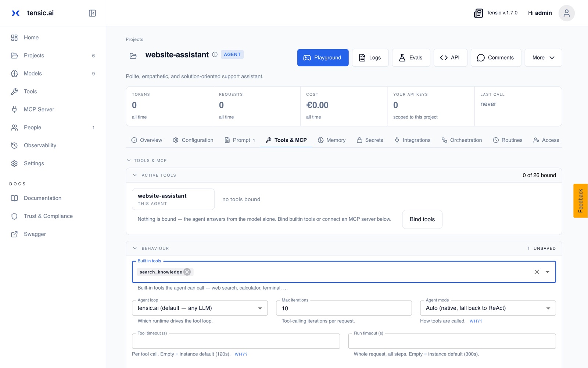The height and width of the screenshot is (368, 588).
Task: Switch to the Configuration tab
Action: coord(193,140)
